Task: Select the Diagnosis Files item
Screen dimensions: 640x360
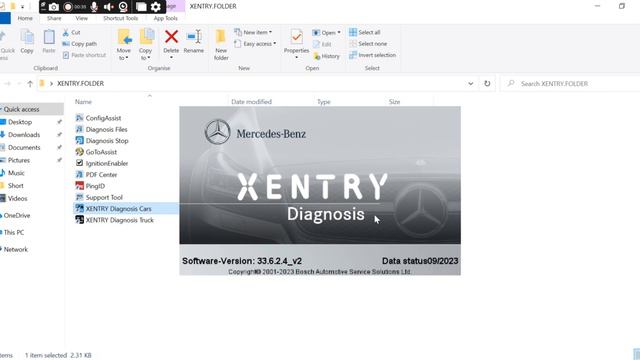Action: pyautogui.click(x=102, y=129)
